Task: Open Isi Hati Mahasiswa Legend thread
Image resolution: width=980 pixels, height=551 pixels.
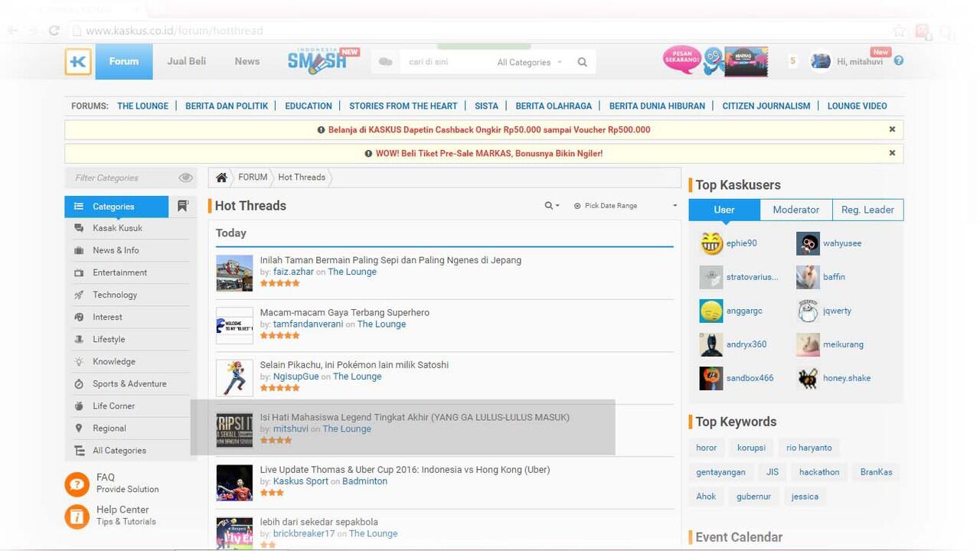Action: [414, 417]
